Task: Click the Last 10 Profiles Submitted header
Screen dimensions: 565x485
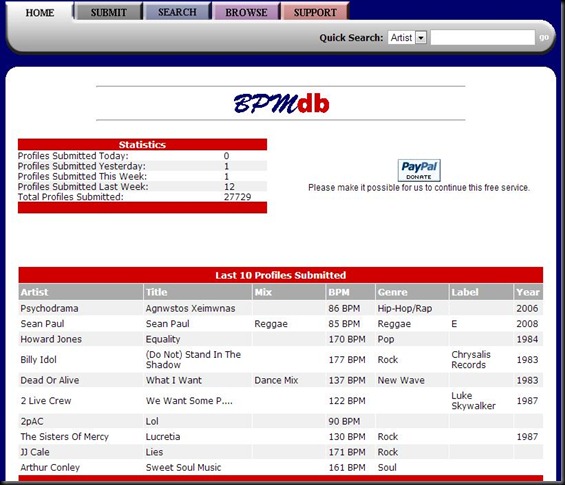Action: point(281,275)
